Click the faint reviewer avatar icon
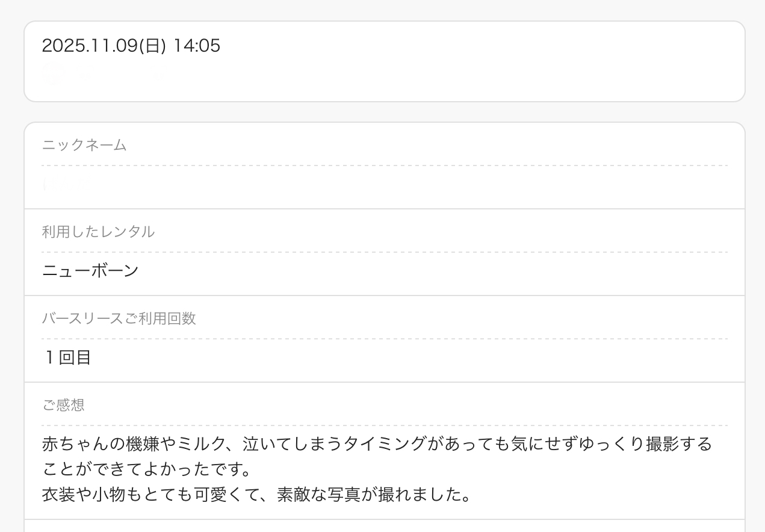The height and width of the screenshot is (532, 765). 54,74
